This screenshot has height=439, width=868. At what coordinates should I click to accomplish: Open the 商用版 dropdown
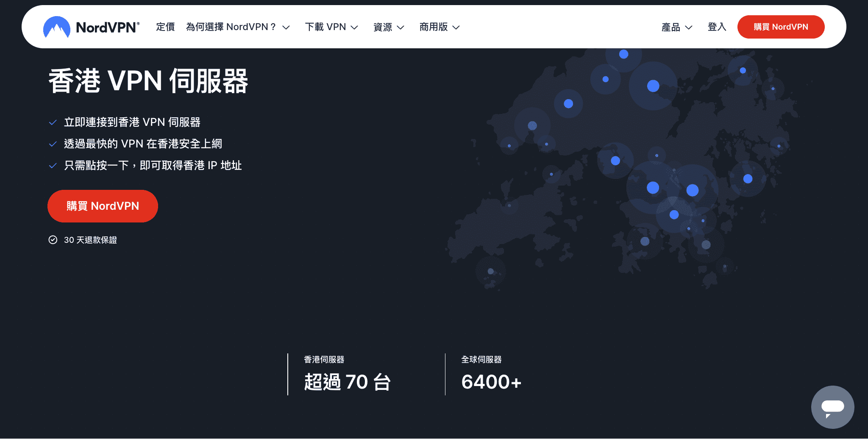[439, 27]
